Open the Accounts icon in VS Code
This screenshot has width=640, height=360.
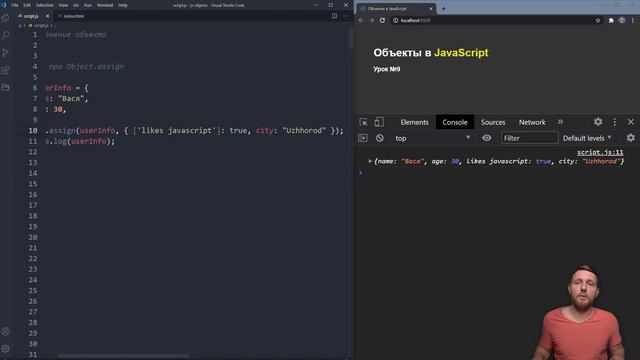point(5,331)
